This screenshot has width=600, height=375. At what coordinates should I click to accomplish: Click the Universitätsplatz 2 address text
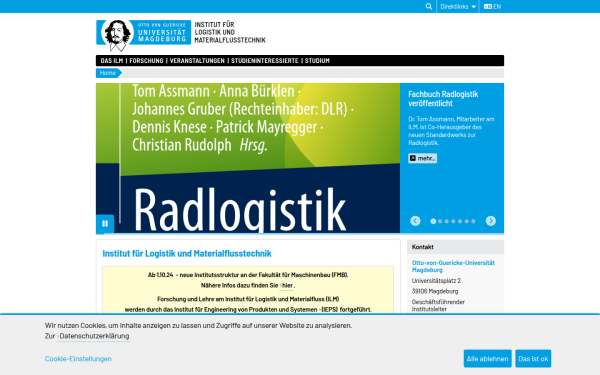(436, 280)
